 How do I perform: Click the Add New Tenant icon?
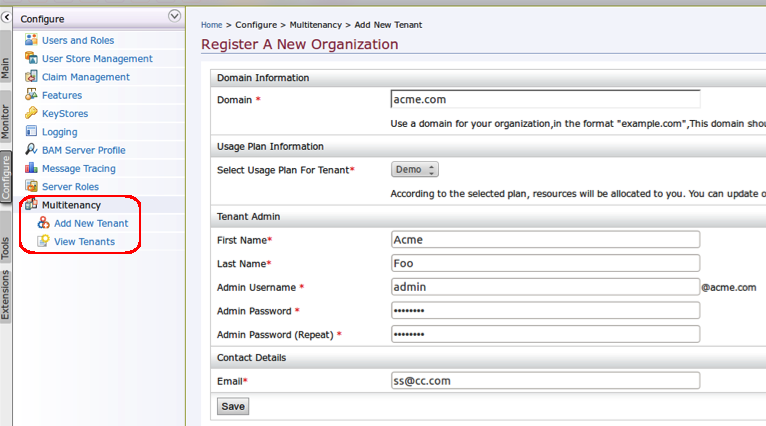click(x=44, y=223)
